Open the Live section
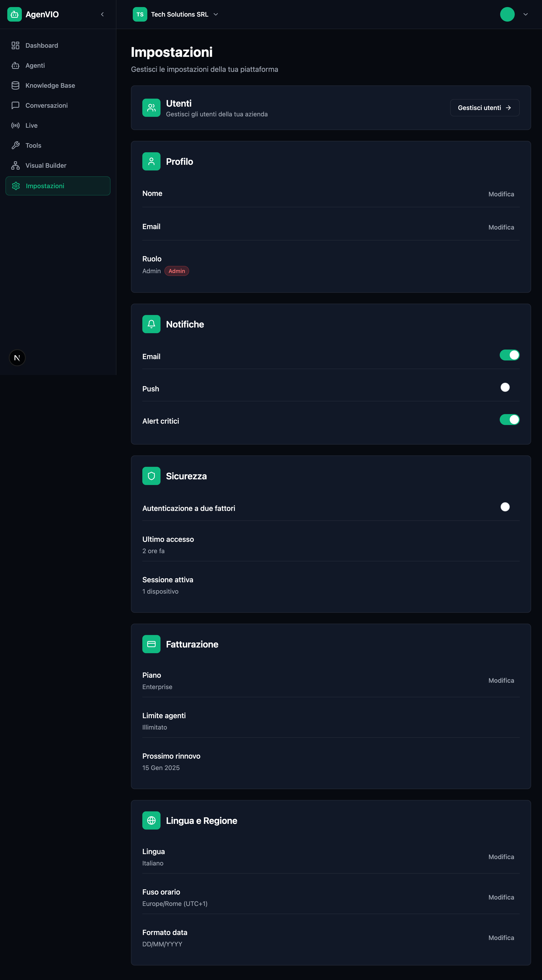This screenshot has height=980, width=542. (x=31, y=125)
